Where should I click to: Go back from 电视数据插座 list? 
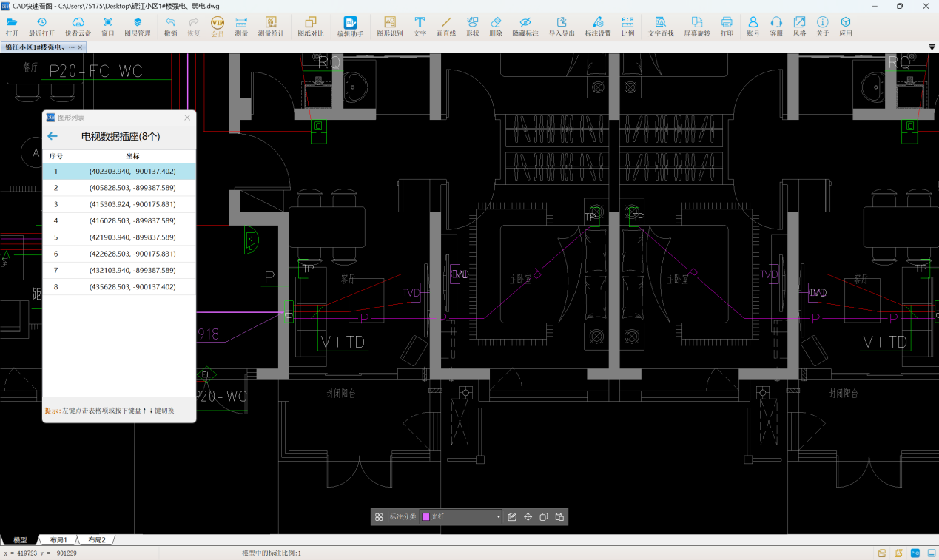(x=53, y=136)
